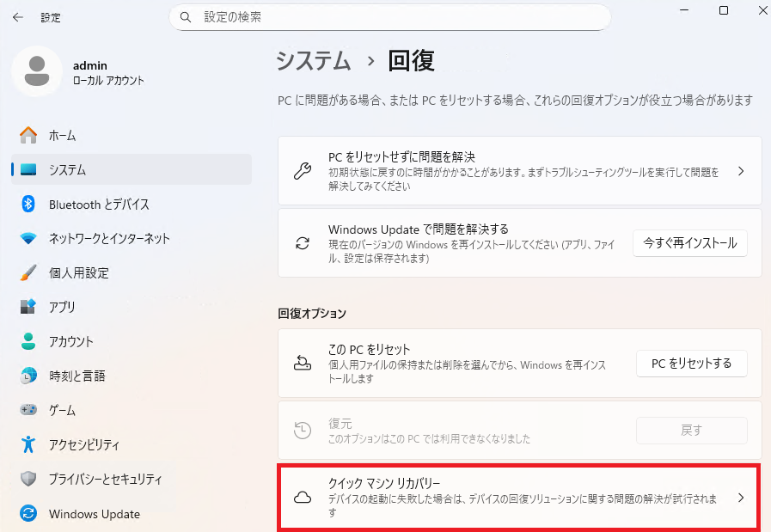Open ゲーム settings
The image size is (771, 532).
(x=132, y=410)
